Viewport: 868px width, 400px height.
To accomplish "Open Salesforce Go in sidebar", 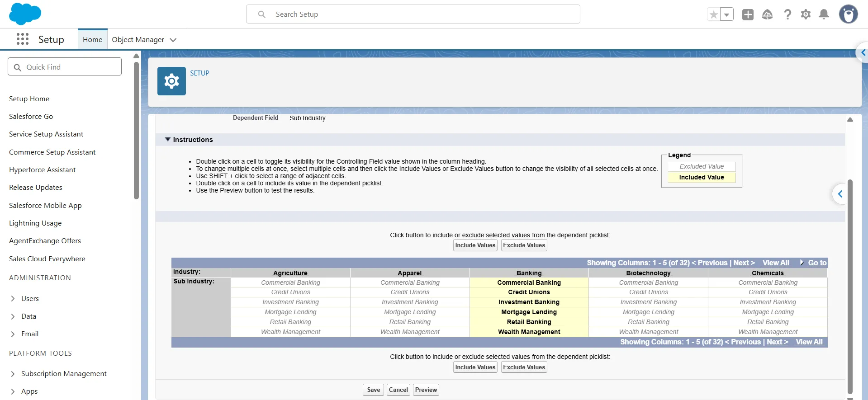I will click(x=31, y=117).
